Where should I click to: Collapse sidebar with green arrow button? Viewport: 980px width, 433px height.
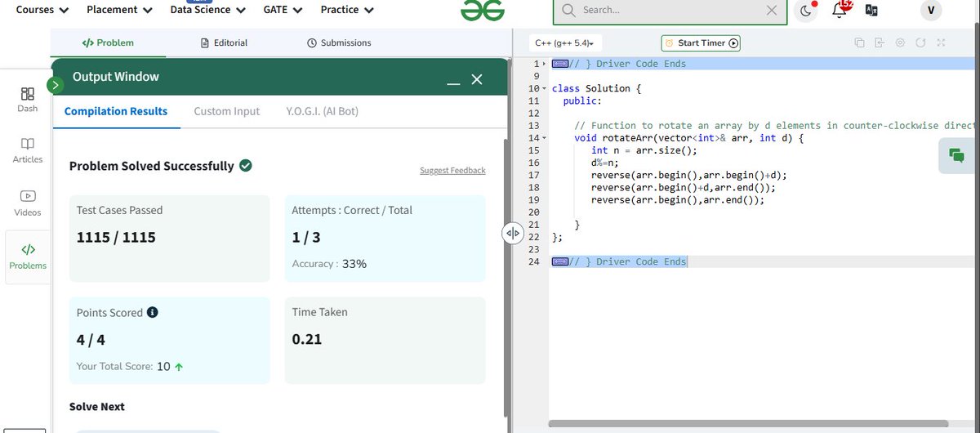click(55, 84)
